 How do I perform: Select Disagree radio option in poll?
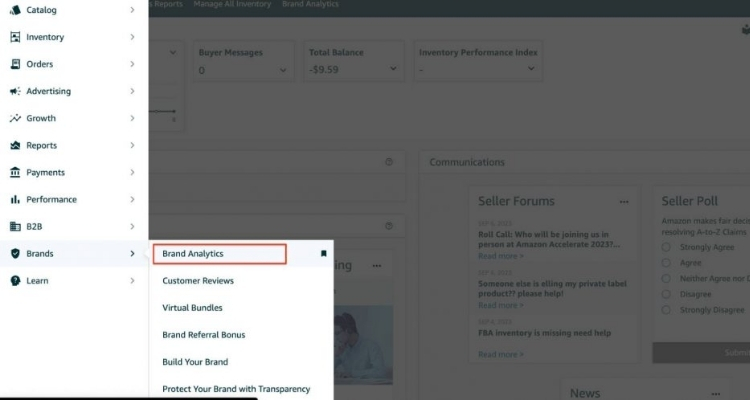[666, 294]
